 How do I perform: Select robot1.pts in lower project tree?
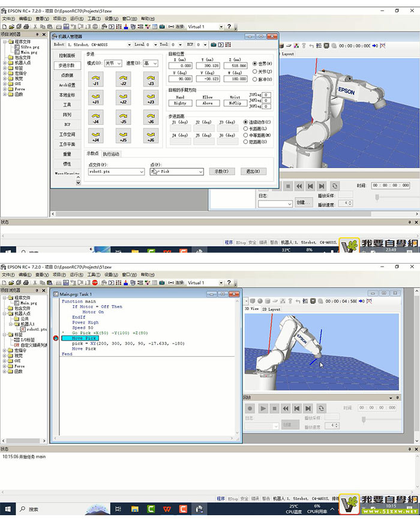34,329
